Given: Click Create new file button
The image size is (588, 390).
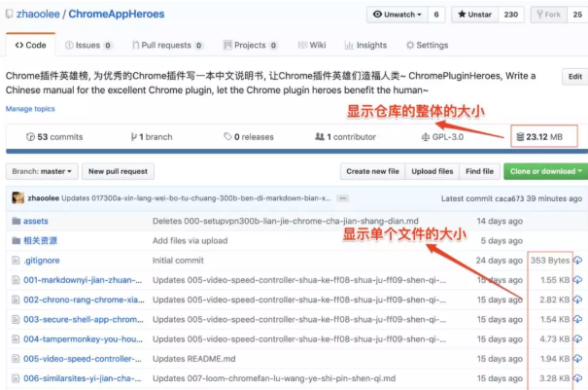Looking at the screenshot, I should (373, 171).
